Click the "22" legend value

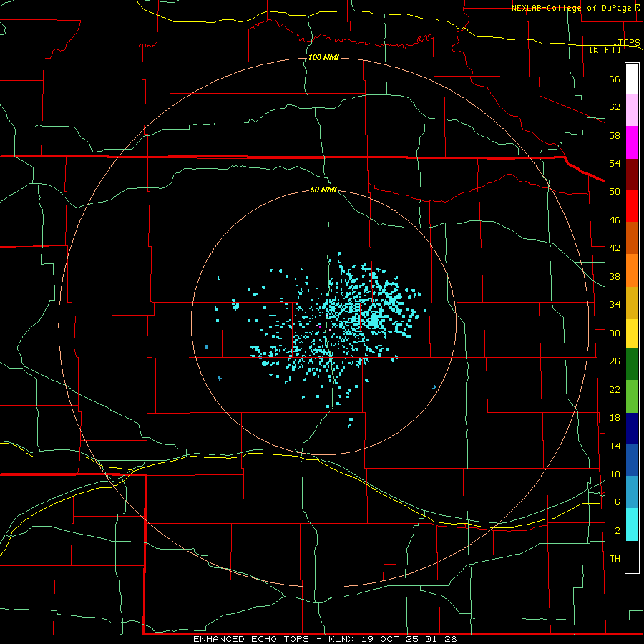615,389
